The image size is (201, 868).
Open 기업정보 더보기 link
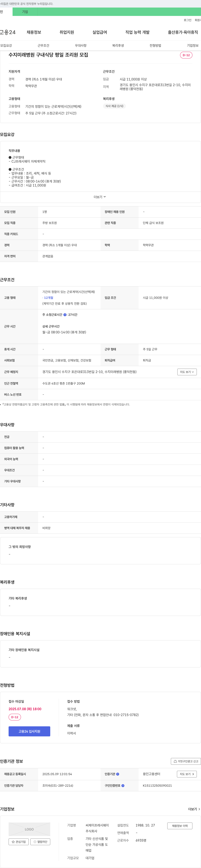tap(194, 809)
